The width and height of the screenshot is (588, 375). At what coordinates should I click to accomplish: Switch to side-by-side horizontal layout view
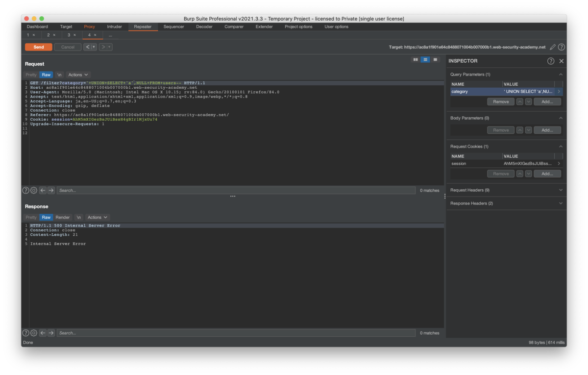(x=416, y=60)
